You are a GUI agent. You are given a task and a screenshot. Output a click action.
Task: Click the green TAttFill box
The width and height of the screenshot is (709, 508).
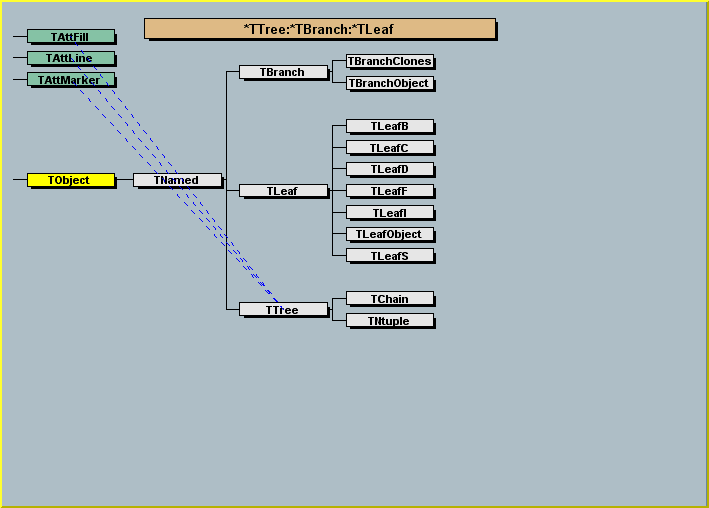click(70, 37)
